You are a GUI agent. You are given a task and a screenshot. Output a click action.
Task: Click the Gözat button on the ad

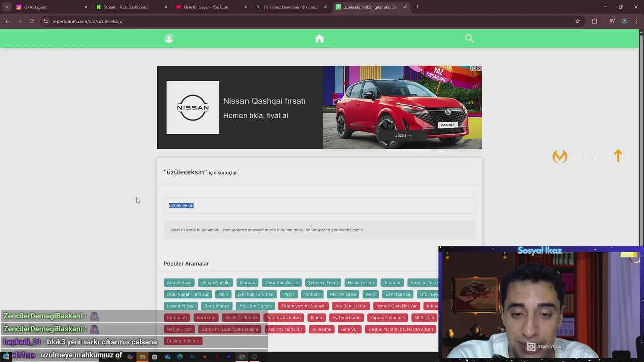click(x=403, y=135)
